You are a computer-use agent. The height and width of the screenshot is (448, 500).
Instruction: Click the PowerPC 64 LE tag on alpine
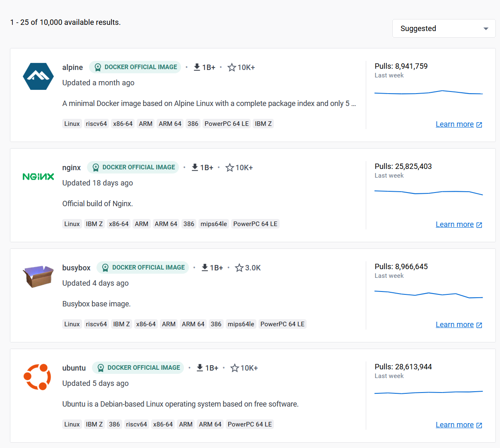pos(227,124)
